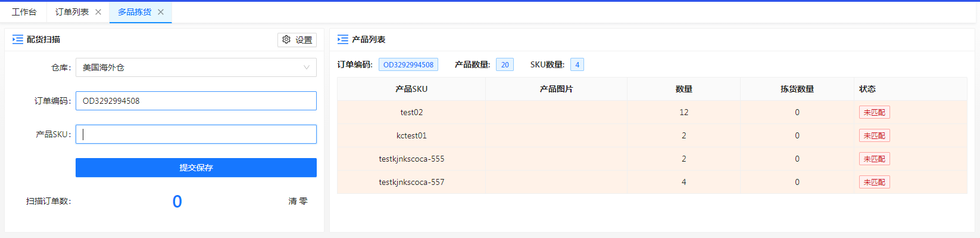The height and width of the screenshot is (238, 980).
Task: Click 未匹配 status tag for test02
Action: tap(874, 112)
